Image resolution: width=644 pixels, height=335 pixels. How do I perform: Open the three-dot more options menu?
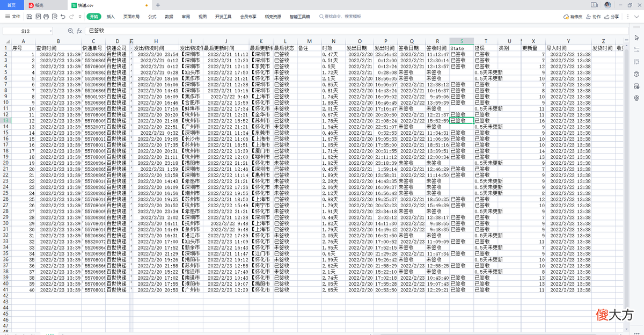coord(627,17)
